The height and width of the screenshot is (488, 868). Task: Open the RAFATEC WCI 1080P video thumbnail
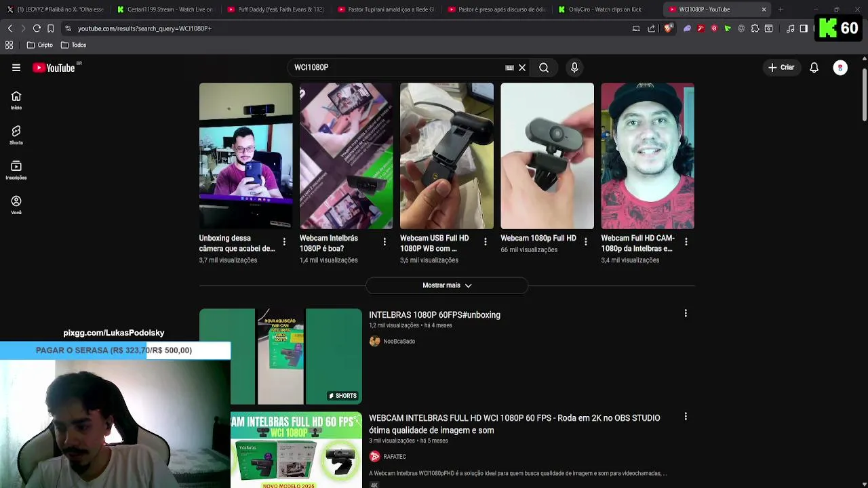296,450
